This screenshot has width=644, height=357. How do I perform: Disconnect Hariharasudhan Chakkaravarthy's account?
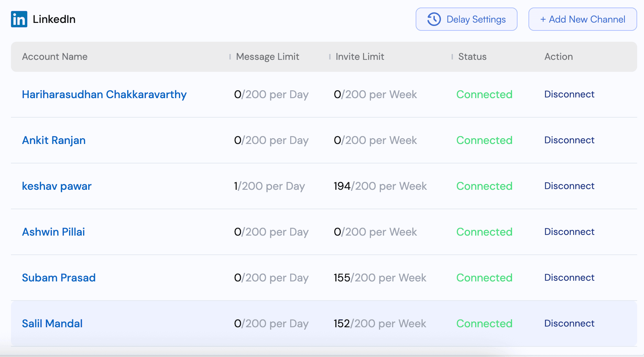tap(569, 94)
